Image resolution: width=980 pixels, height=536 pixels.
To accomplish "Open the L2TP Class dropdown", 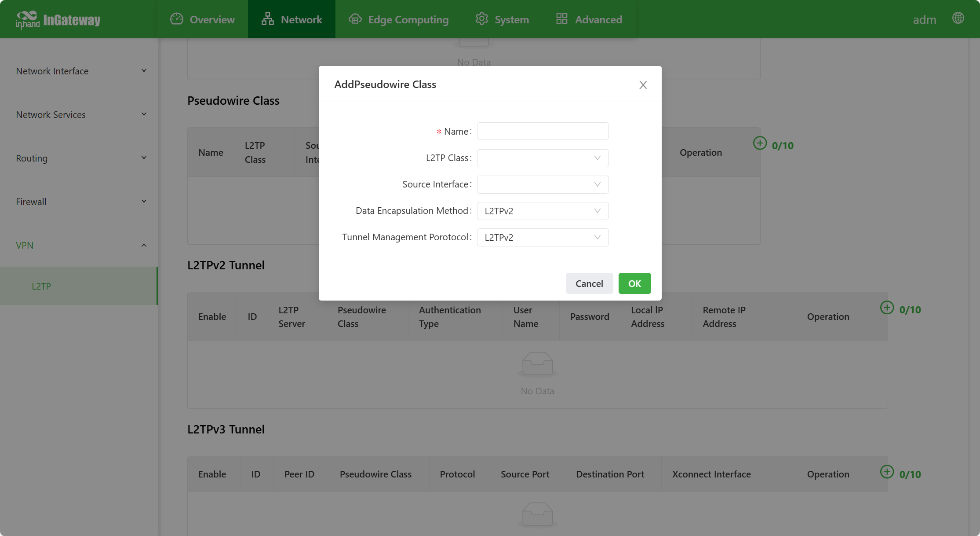I will coord(543,158).
